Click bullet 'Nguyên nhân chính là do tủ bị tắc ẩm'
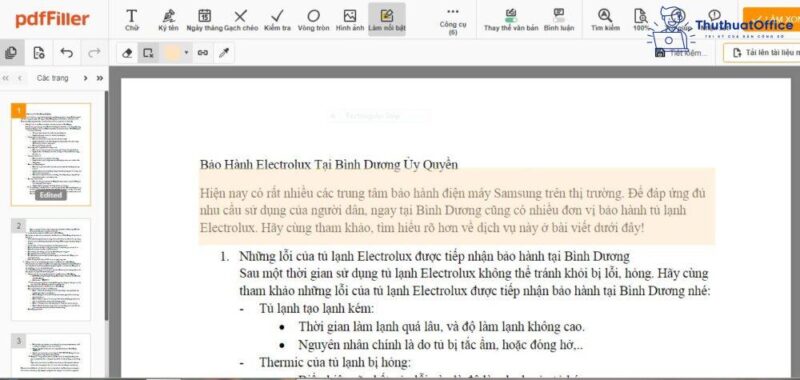 (x=440, y=345)
